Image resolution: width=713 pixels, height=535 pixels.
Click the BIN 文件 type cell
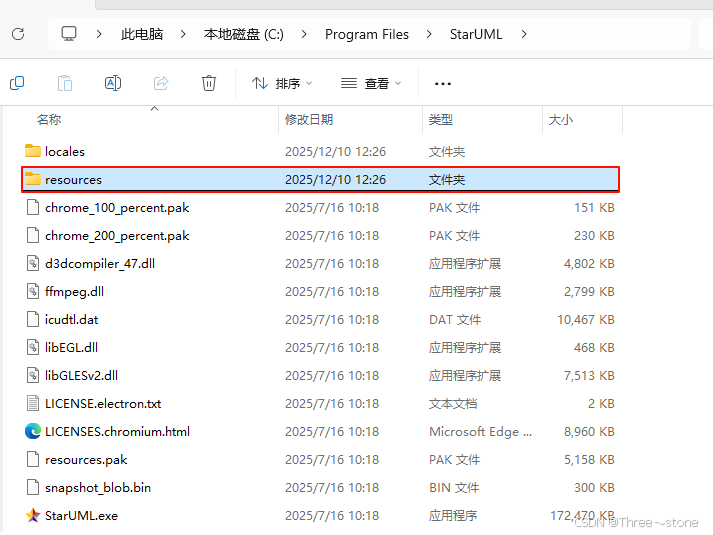[x=454, y=488]
